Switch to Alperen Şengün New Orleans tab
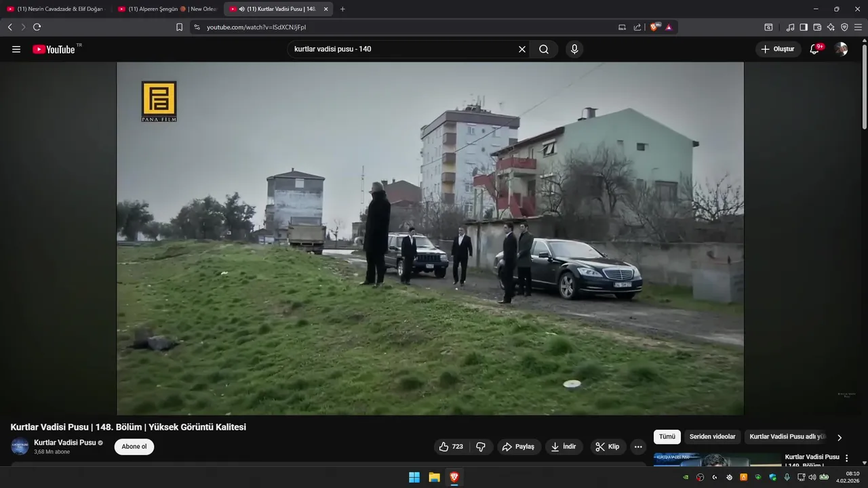The image size is (868, 488). pos(167,9)
